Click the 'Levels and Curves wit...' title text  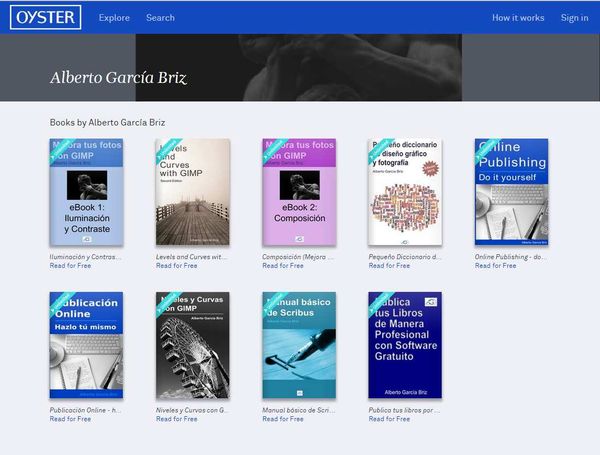[x=191, y=257]
